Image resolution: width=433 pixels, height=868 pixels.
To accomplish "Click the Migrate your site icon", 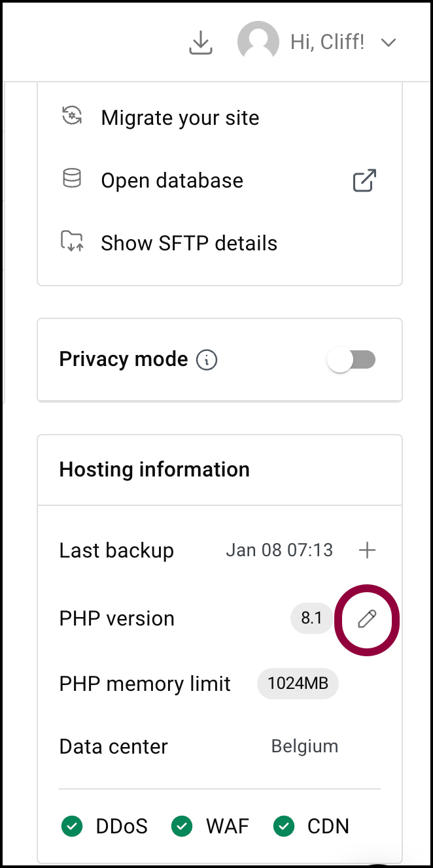I will click(71, 116).
